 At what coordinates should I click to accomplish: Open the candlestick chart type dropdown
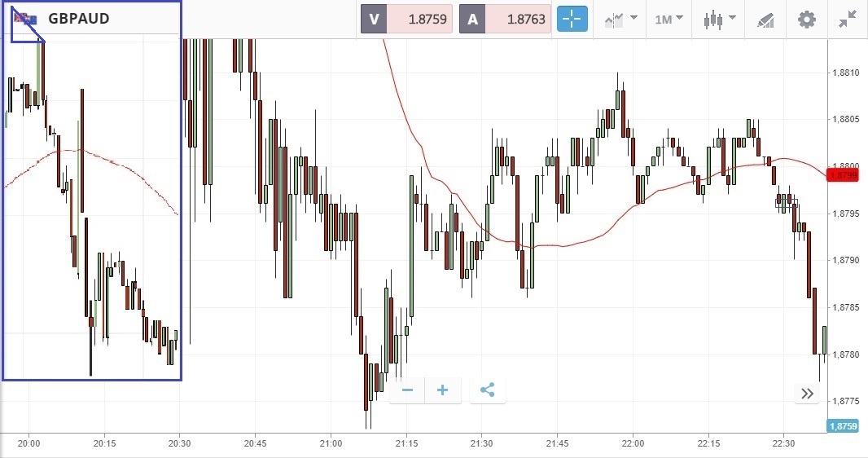pyautogui.click(x=719, y=19)
